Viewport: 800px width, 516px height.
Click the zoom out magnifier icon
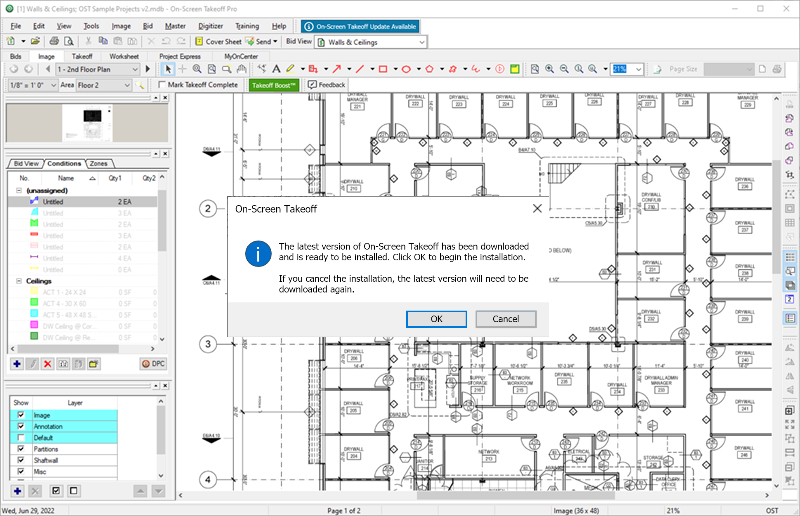click(564, 69)
